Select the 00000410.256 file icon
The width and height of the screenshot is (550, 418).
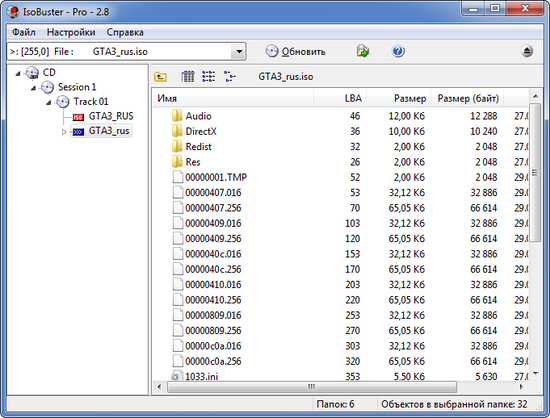click(x=178, y=300)
